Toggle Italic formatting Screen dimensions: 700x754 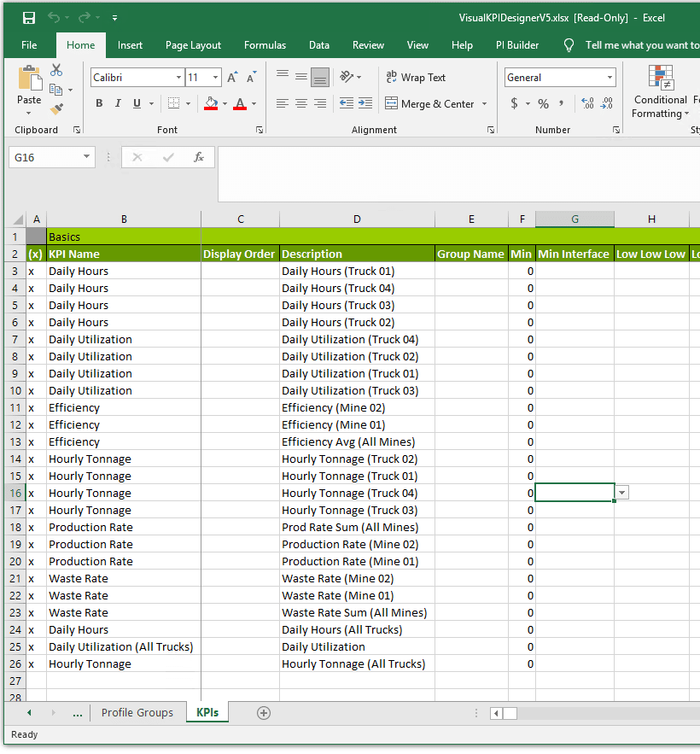pyautogui.click(x=118, y=103)
